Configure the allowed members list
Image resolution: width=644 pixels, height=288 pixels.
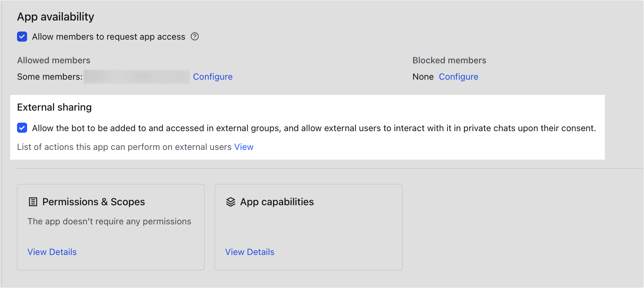coord(213,77)
